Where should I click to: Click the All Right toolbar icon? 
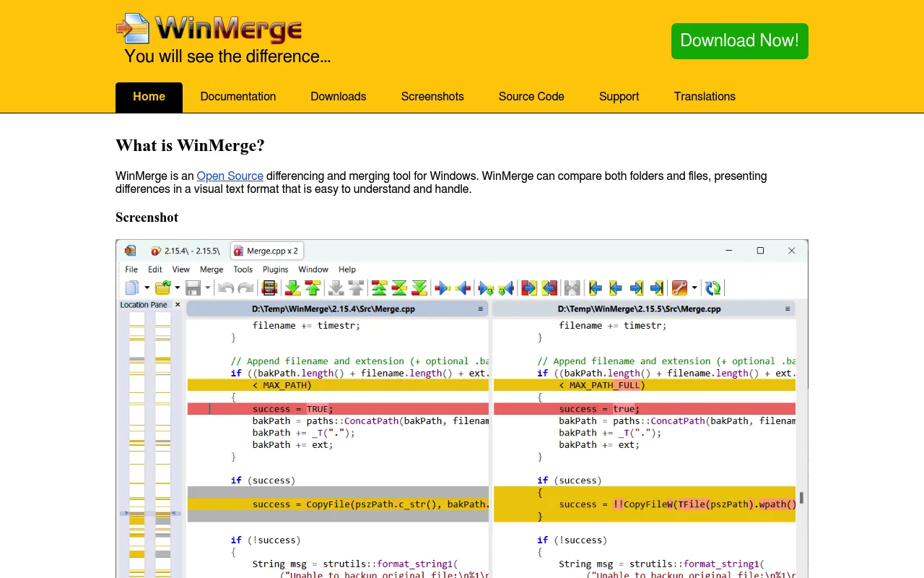coord(529,288)
